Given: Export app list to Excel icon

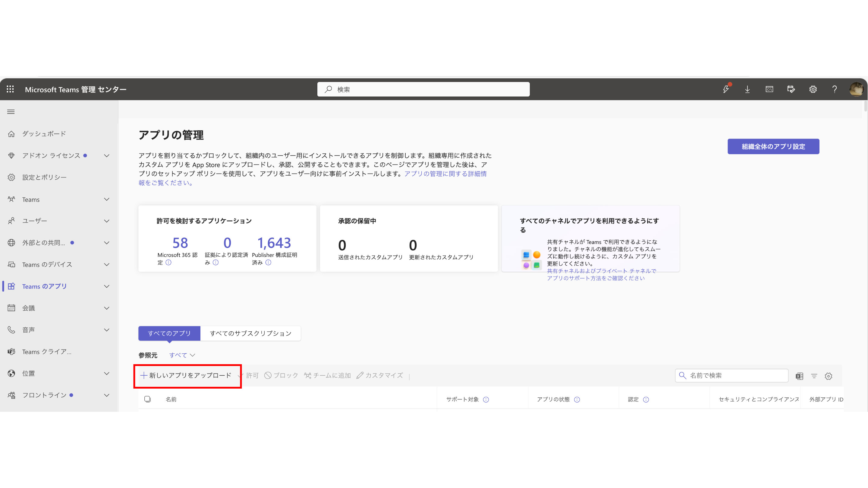Looking at the screenshot, I should coord(799,376).
